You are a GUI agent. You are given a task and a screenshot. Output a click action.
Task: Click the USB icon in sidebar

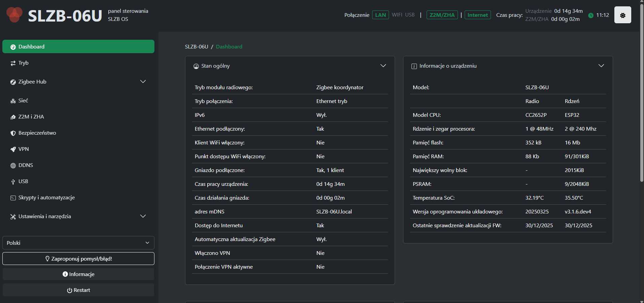(x=13, y=182)
